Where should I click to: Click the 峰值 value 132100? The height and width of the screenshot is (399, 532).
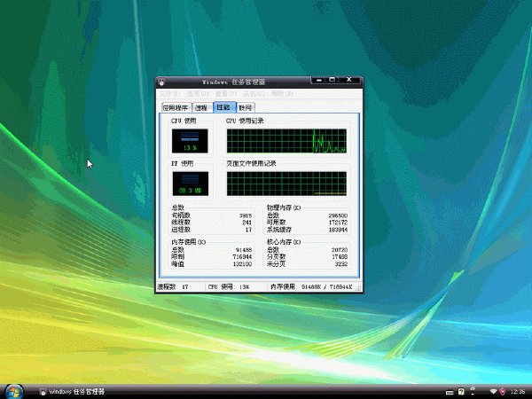[242, 264]
